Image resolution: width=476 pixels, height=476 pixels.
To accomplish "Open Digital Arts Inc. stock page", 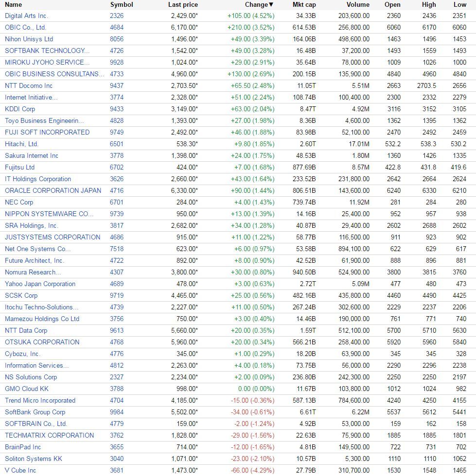I will [x=26, y=16].
